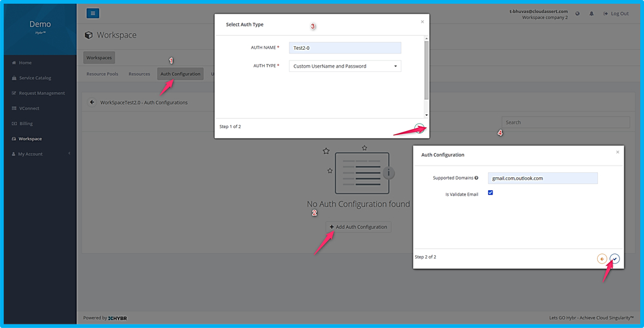Open Service Catalog in the sidebar
This screenshot has height=328, width=644.
tap(34, 78)
